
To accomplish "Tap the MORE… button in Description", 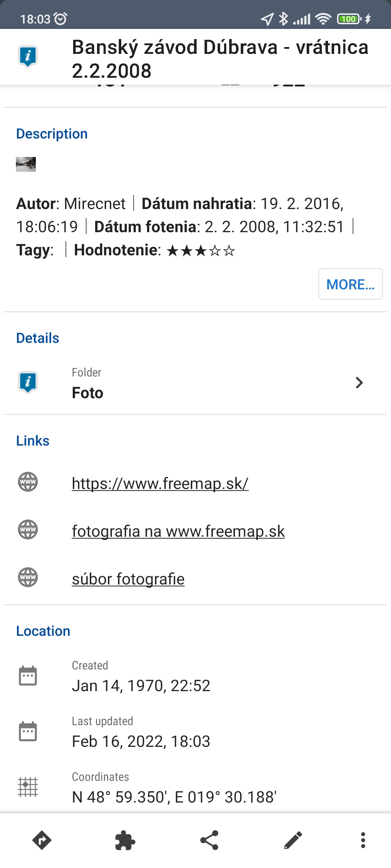I will pos(350,284).
